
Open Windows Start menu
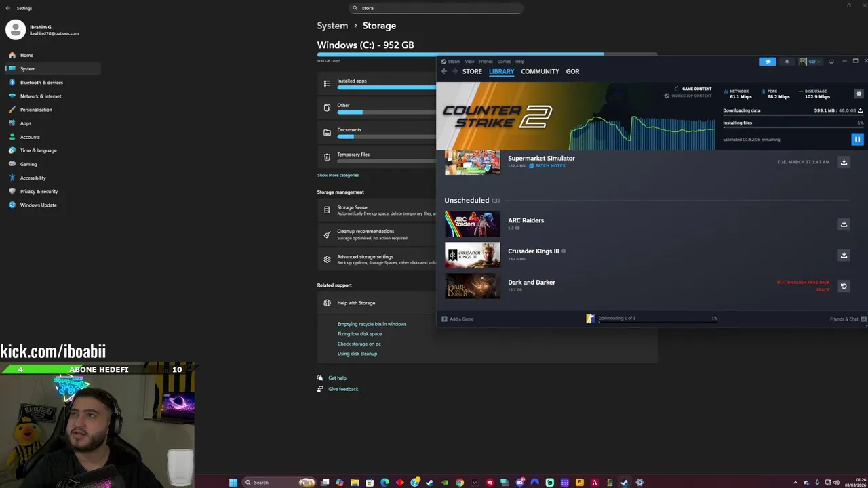tap(233, 483)
